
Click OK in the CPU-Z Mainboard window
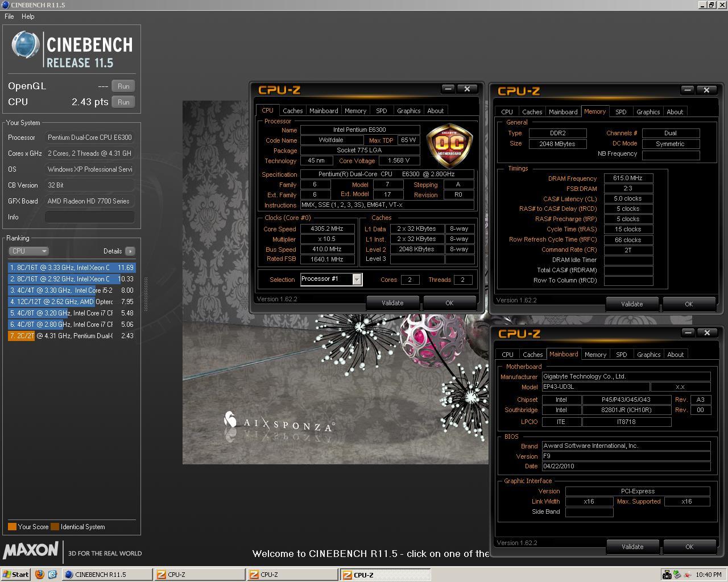point(689,547)
